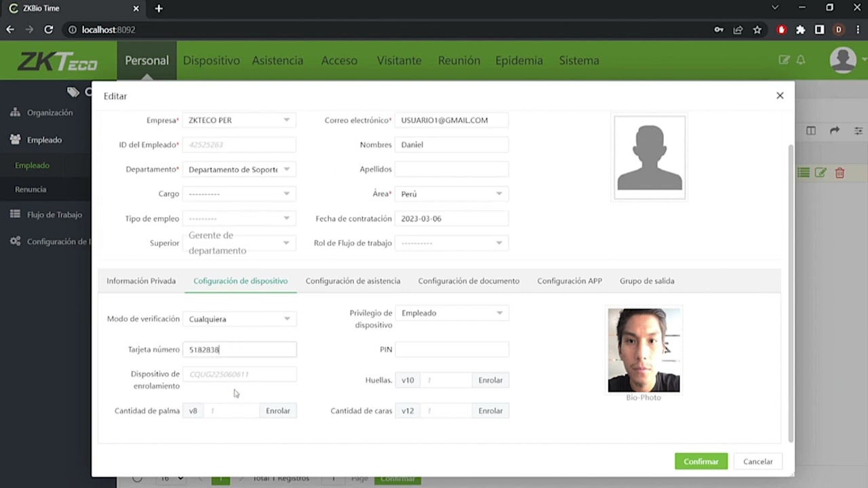Open the Dispositivo menu in the top navigation
The width and height of the screenshot is (868, 488).
pos(212,60)
